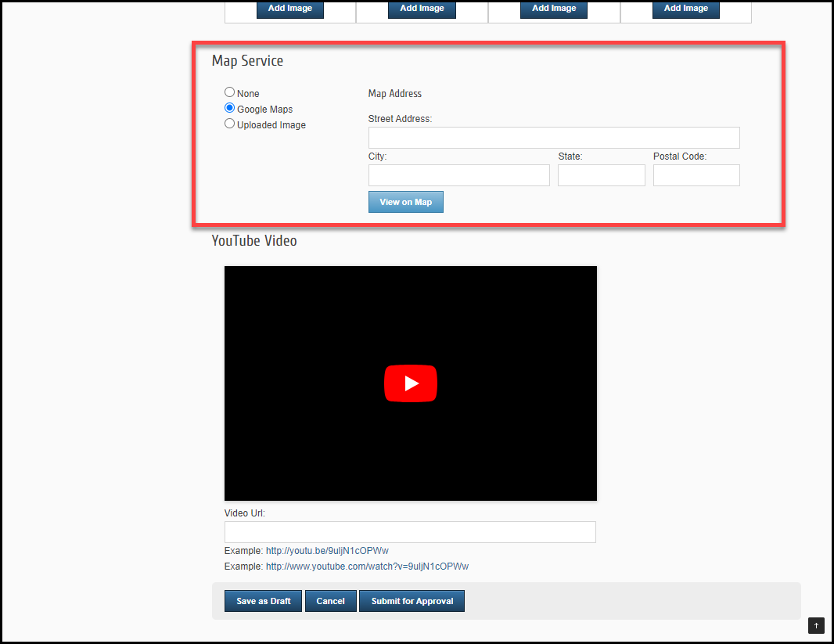This screenshot has height=644, width=834.
Task: Submit the form for approval
Action: tap(412, 601)
